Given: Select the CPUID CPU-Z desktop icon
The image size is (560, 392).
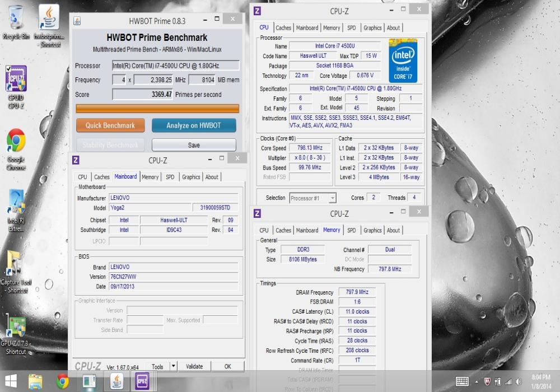Looking at the screenshot, I should click(x=16, y=87).
